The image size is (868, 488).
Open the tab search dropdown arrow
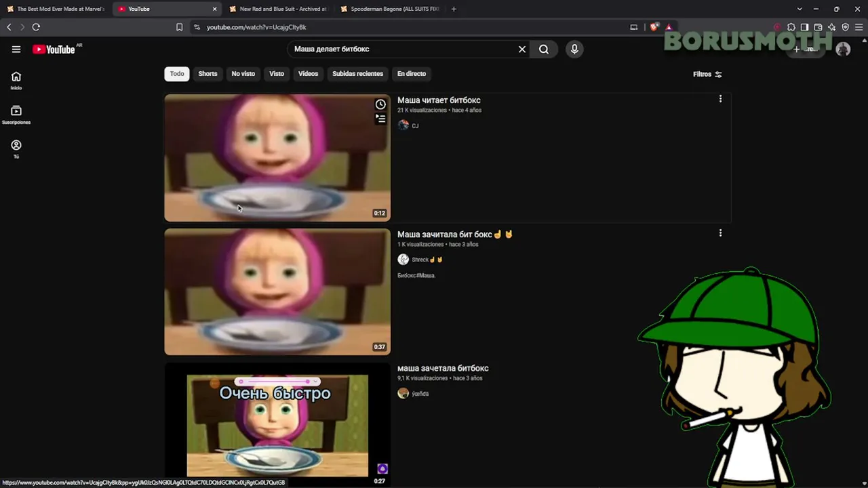800,9
